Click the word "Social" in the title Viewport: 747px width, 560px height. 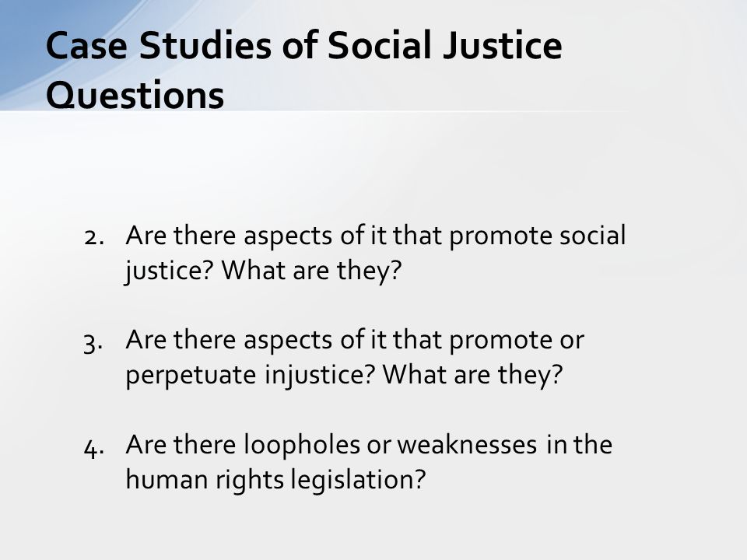click(x=379, y=46)
